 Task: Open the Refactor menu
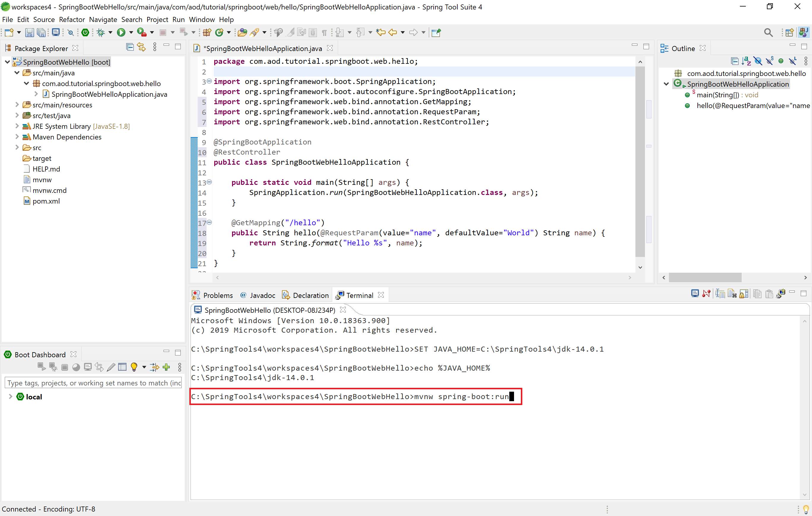pos(72,19)
